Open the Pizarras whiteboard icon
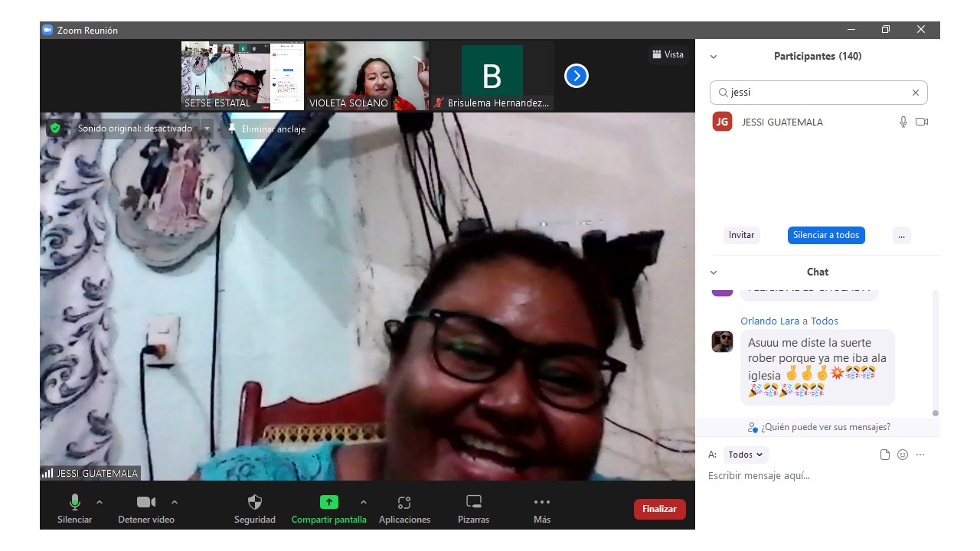 pos(474,502)
